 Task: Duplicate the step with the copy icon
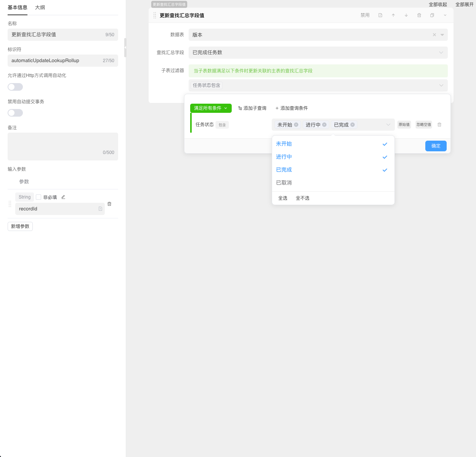coord(432,15)
